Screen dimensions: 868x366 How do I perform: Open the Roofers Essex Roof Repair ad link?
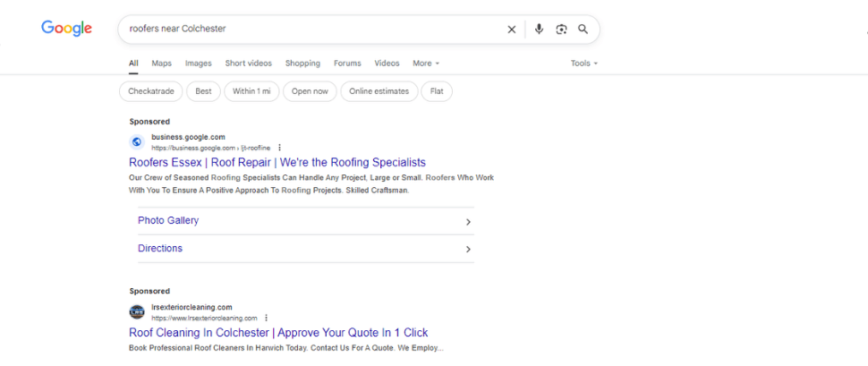pyautogui.click(x=277, y=162)
